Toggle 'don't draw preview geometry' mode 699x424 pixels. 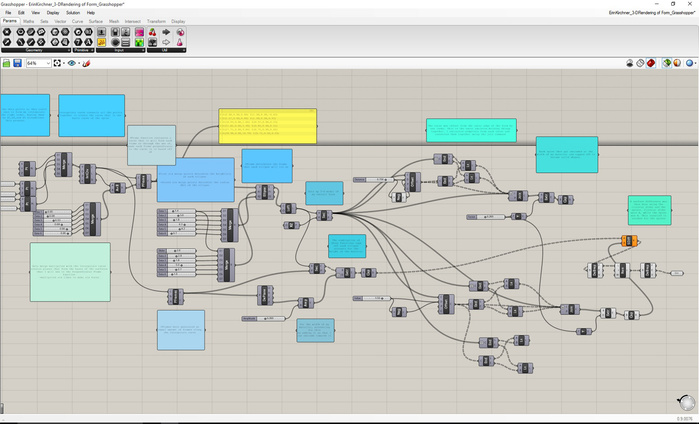pos(630,63)
